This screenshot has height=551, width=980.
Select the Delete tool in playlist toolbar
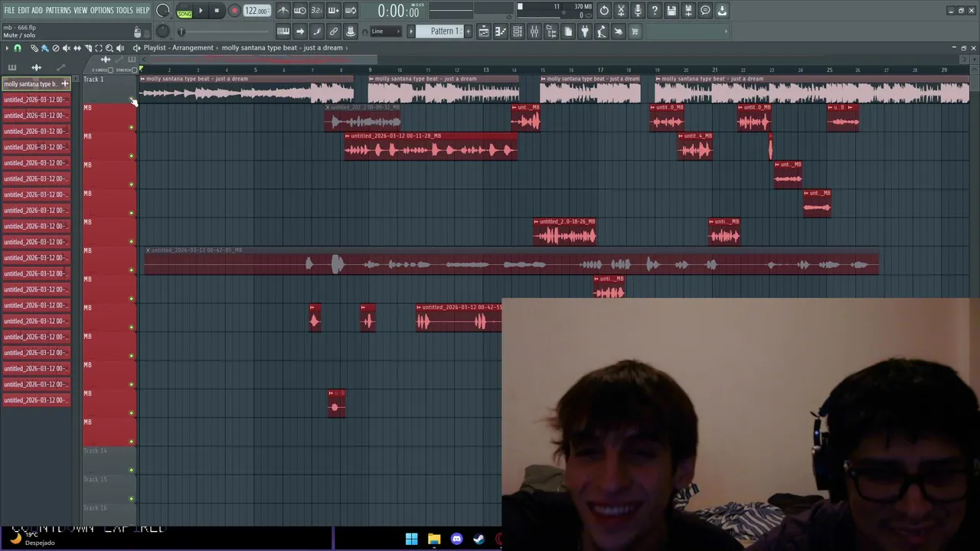coord(55,48)
